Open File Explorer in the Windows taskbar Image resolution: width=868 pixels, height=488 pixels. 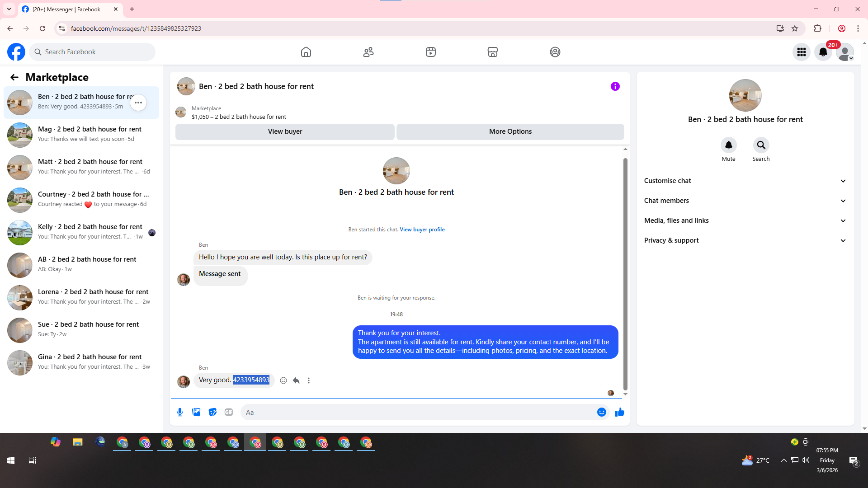pyautogui.click(x=78, y=442)
